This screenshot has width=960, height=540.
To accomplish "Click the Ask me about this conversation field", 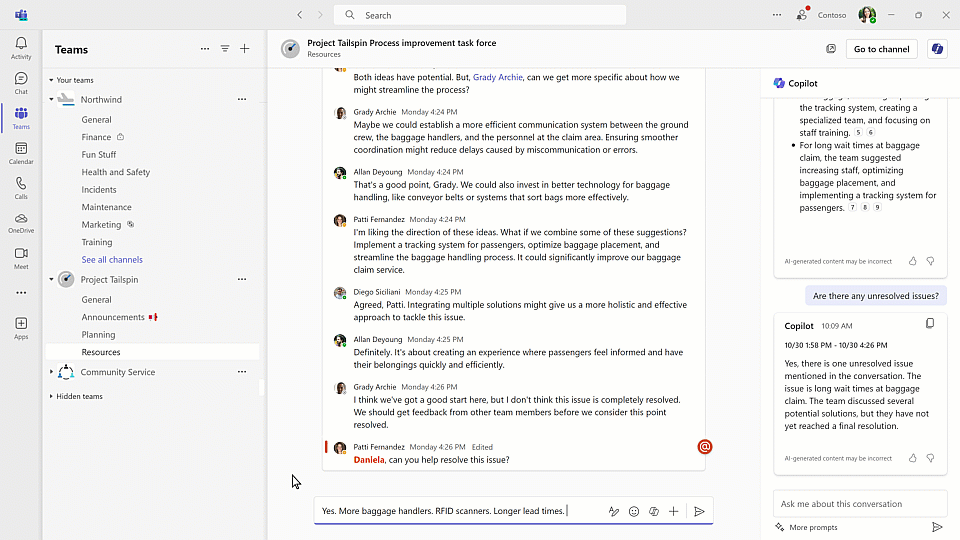I will coord(859,504).
